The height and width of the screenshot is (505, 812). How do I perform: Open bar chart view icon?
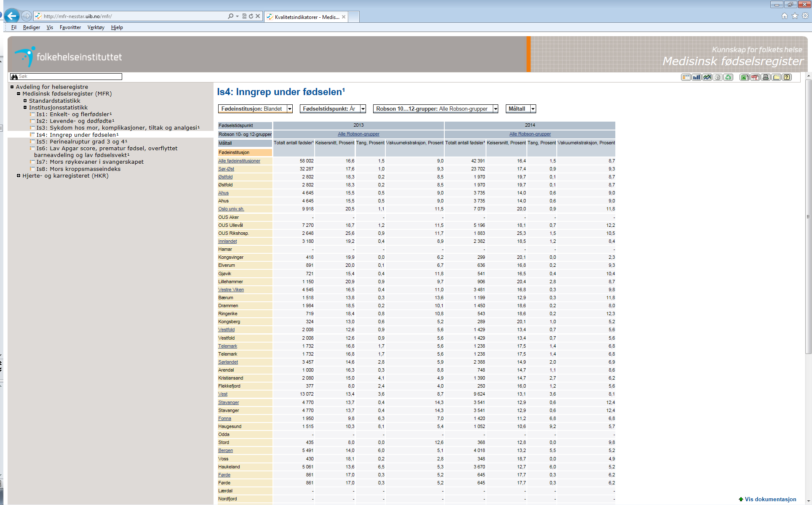[x=697, y=77]
